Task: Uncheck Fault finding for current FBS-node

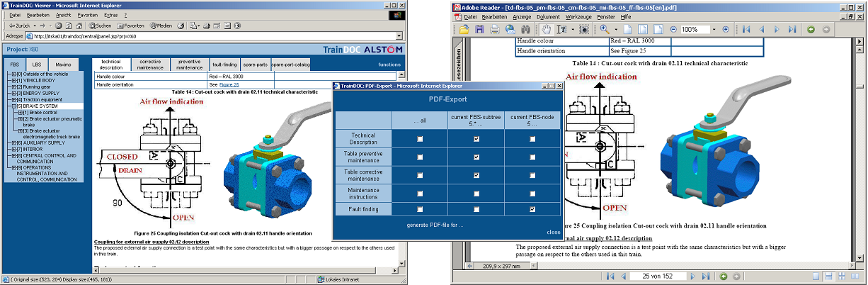Action: (x=532, y=209)
